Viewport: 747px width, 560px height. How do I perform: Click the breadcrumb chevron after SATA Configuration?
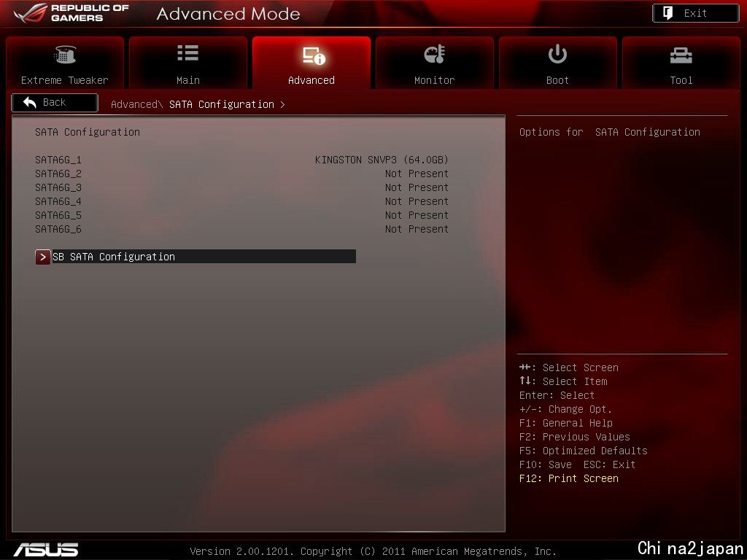pos(282,104)
